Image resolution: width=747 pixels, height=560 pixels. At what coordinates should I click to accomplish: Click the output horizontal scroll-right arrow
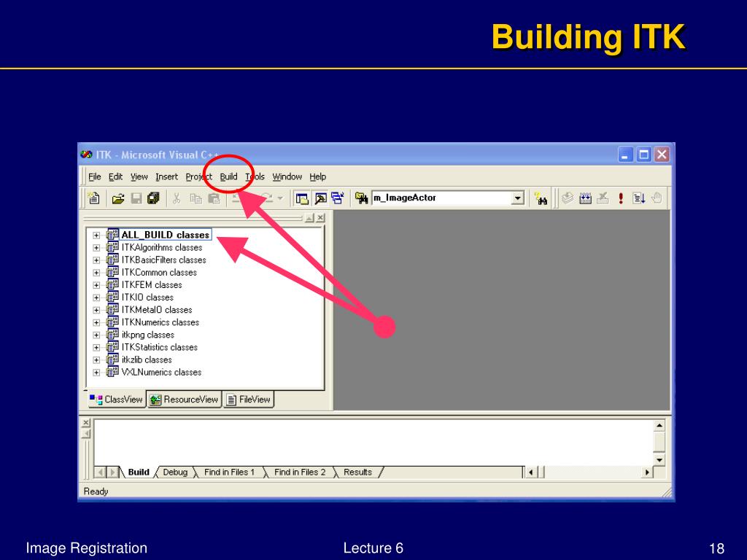pyautogui.click(x=646, y=472)
